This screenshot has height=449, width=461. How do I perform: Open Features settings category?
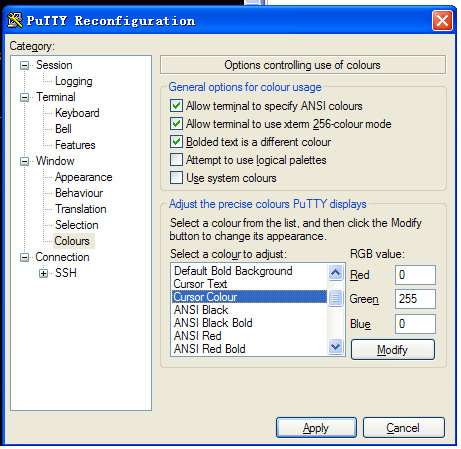coord(75,145)
